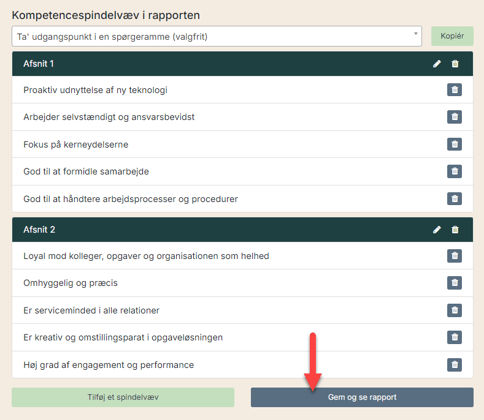The image size is (484, 420).
Task: Delete Afsnit 2 section via trash icon
Action: click(x=455, y=230)
